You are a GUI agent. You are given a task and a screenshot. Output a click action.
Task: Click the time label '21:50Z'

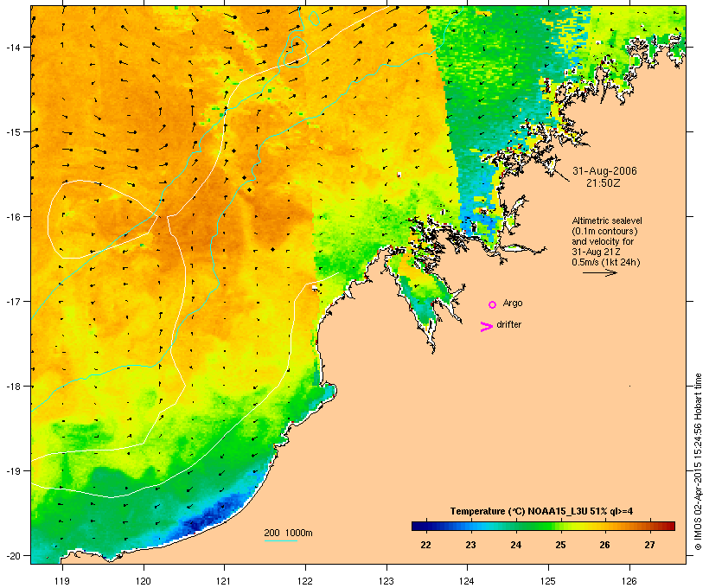(x=604, y=183)
